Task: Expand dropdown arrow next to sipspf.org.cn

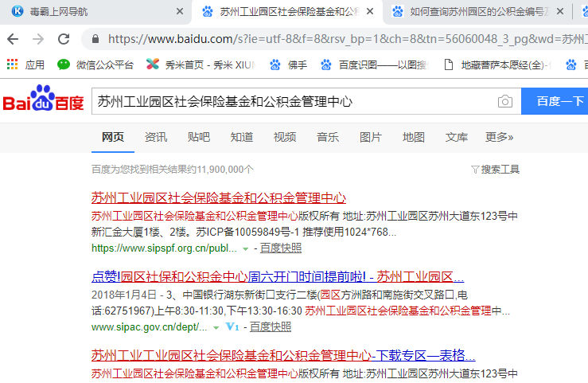Action: click(246, 249)
